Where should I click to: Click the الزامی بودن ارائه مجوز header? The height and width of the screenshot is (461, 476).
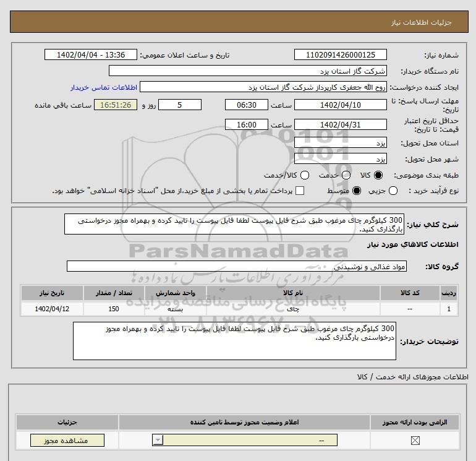coord(415,423)
